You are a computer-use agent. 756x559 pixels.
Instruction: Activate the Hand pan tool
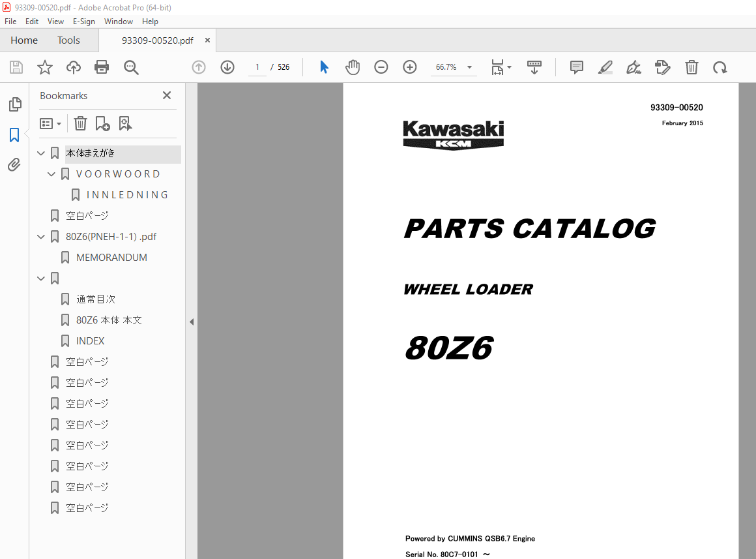pyautogui.click(x=353, y=67)
